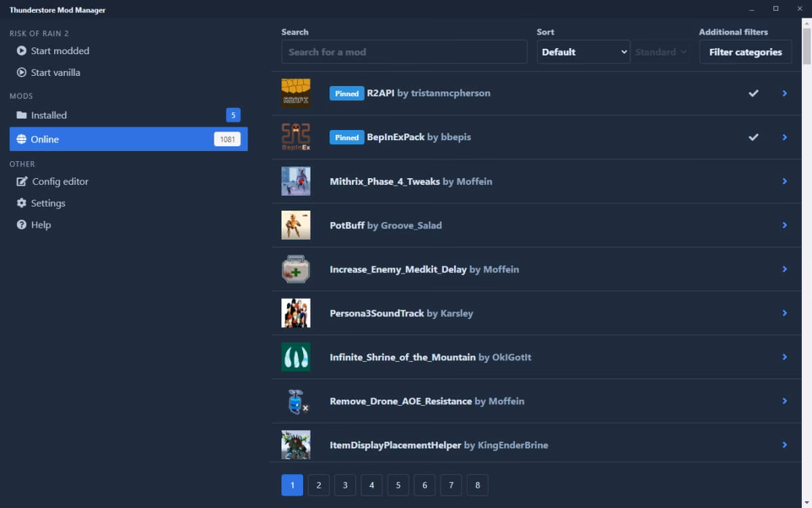
Task: Click the Online count badge 1081
Action: (x=227, y=140)
